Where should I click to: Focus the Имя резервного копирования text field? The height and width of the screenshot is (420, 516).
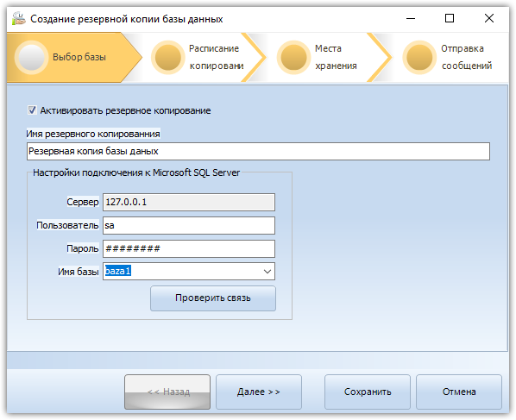click(x=258, y=151)
